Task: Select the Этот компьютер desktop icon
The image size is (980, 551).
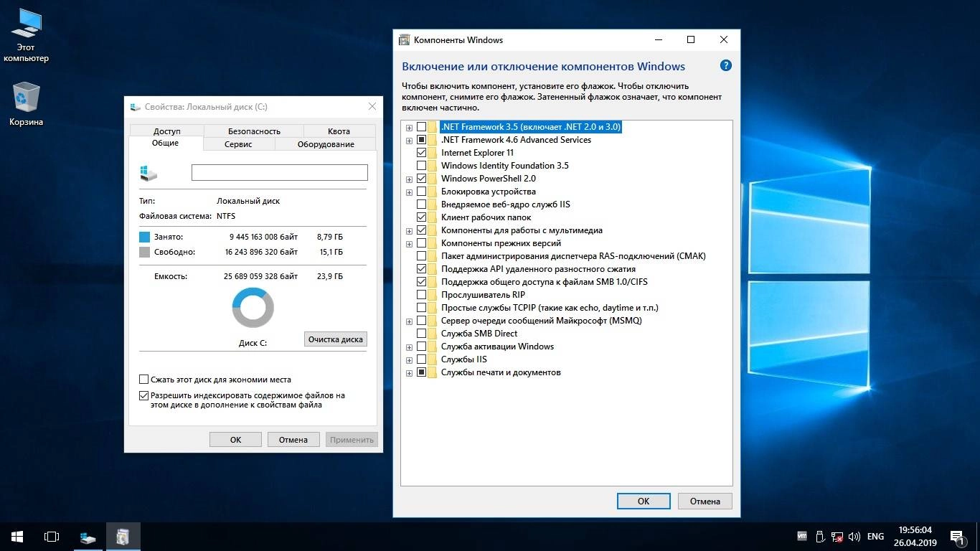Action: 26,35
